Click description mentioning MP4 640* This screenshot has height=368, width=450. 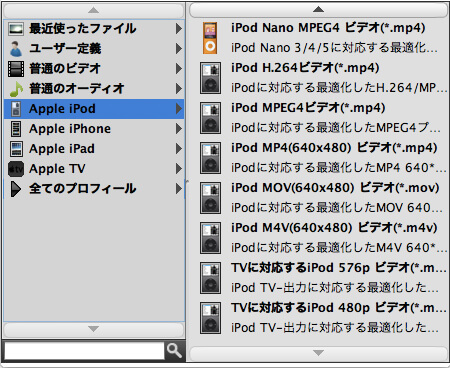tap(339, 168)
